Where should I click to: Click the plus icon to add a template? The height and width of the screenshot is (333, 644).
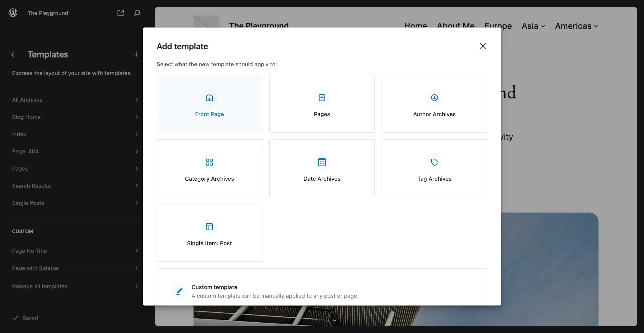pos(136,54)
